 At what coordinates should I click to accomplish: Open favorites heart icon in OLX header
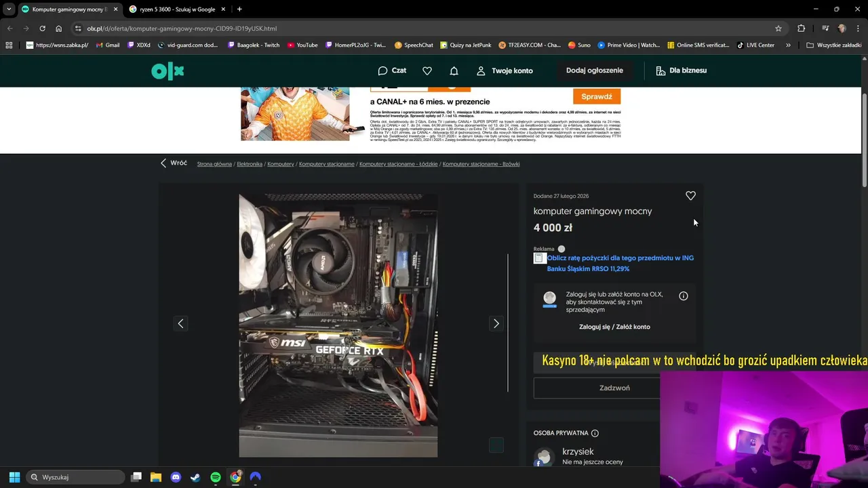[427, 70]
